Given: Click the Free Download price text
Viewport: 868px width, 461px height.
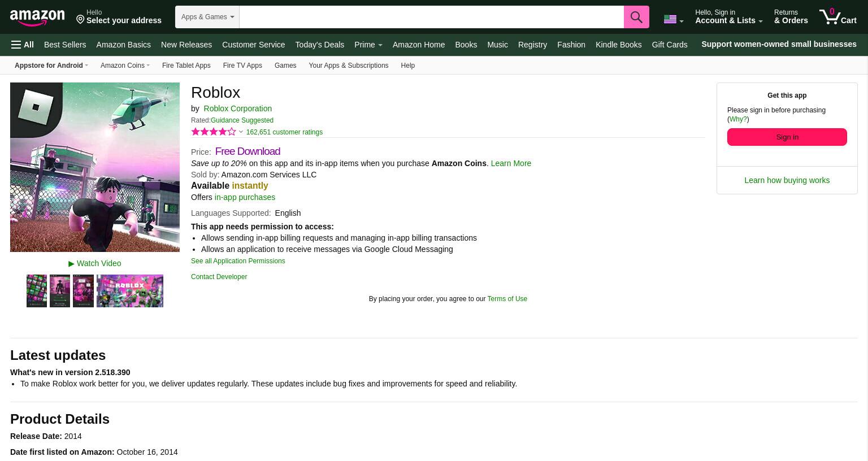Looking at the screenshot, I should [x=248, y=151].
